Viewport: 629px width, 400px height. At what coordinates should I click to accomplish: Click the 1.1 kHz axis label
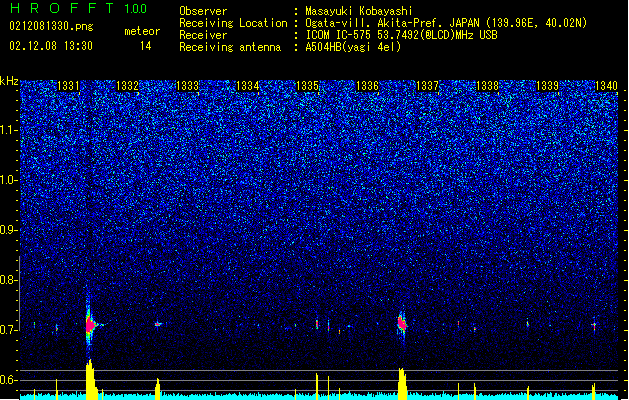coord(9,130)
